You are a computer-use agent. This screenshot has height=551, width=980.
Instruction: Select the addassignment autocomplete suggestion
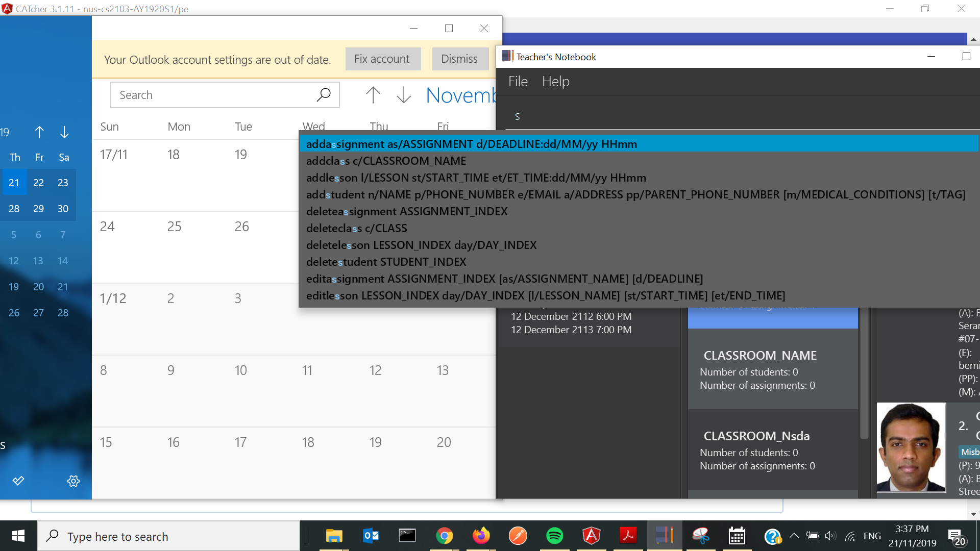(x=471, y=144)
